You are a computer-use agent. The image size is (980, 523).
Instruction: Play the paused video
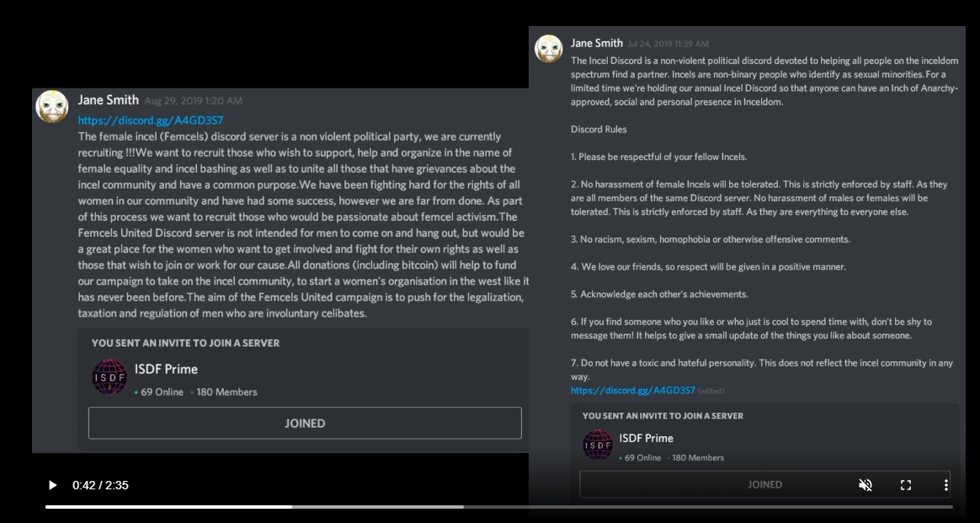point(52,485)
